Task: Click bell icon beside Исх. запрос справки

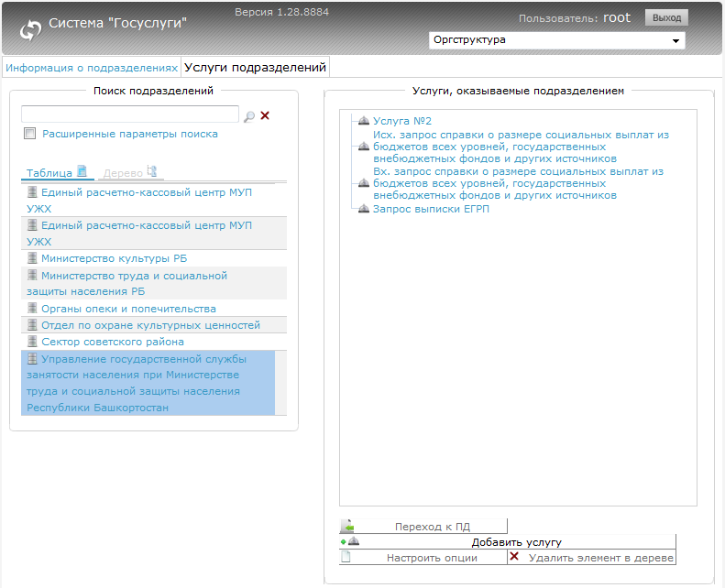Action: click(x=364, y=147)
